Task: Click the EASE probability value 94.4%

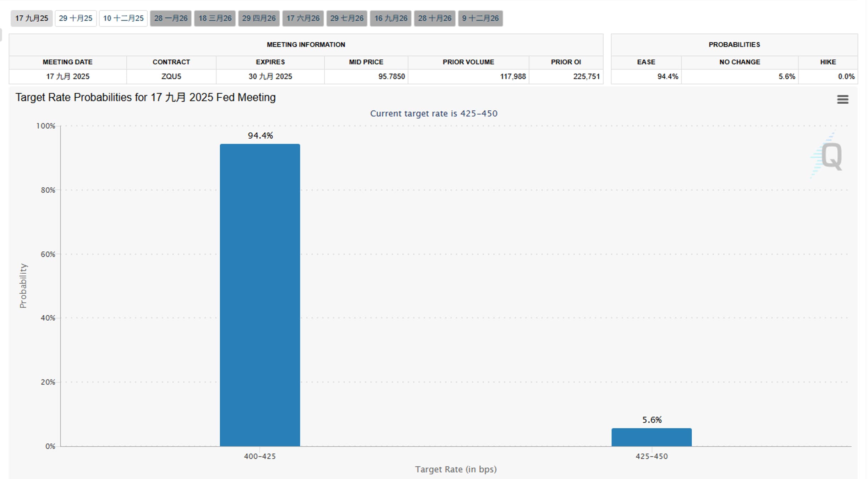Action: [x=667, y=76]
